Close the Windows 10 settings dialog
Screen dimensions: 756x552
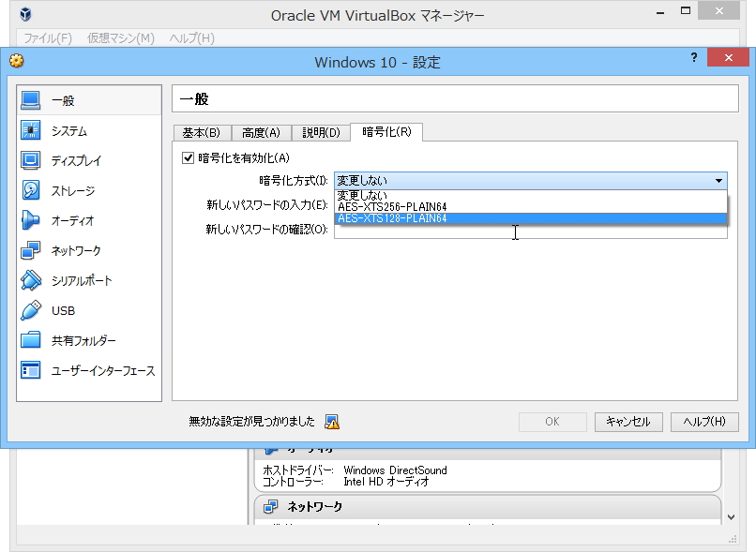pos(729,58)
